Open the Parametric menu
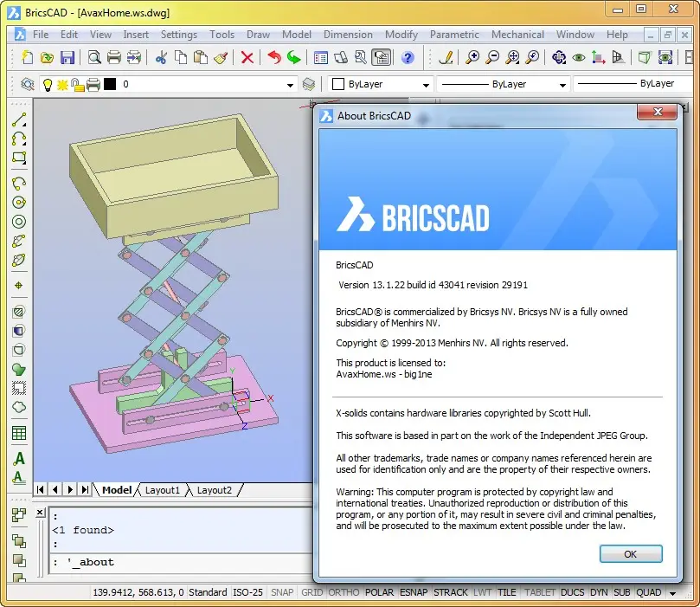Viewport: 700px width, 607px height. click(x=454, y=35)
